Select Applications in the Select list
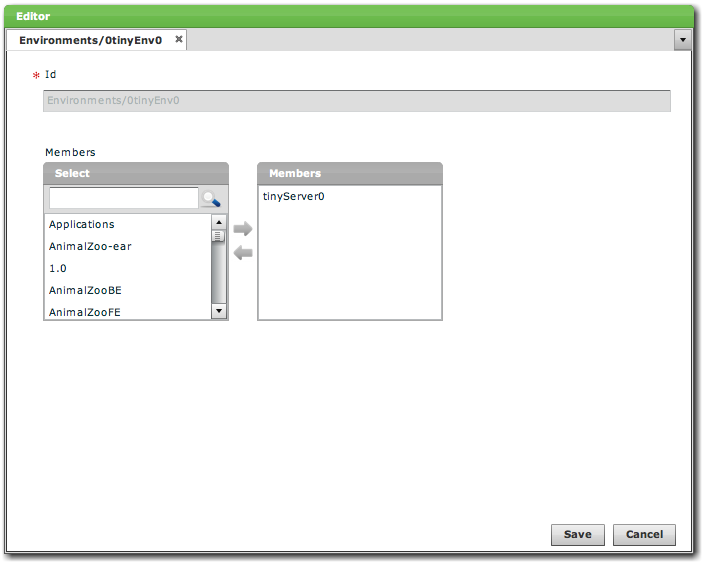Viewport: 702px width, 562px height. [x=82, y=225]
